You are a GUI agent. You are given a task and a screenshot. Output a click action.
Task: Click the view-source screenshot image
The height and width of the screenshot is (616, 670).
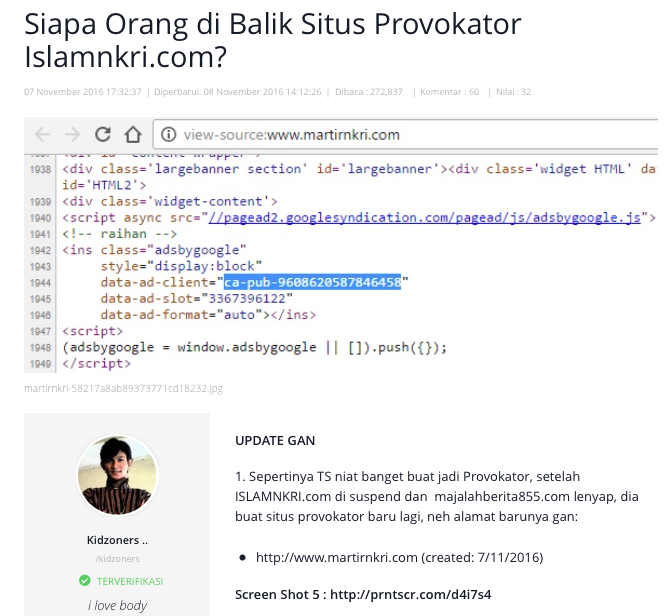[341, 245]
